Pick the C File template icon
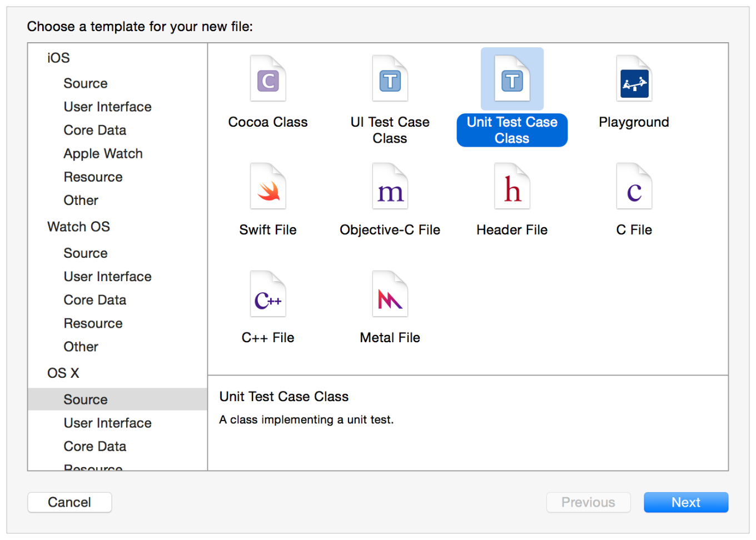Viewport: 756px width, 540px height. point(634,187)
